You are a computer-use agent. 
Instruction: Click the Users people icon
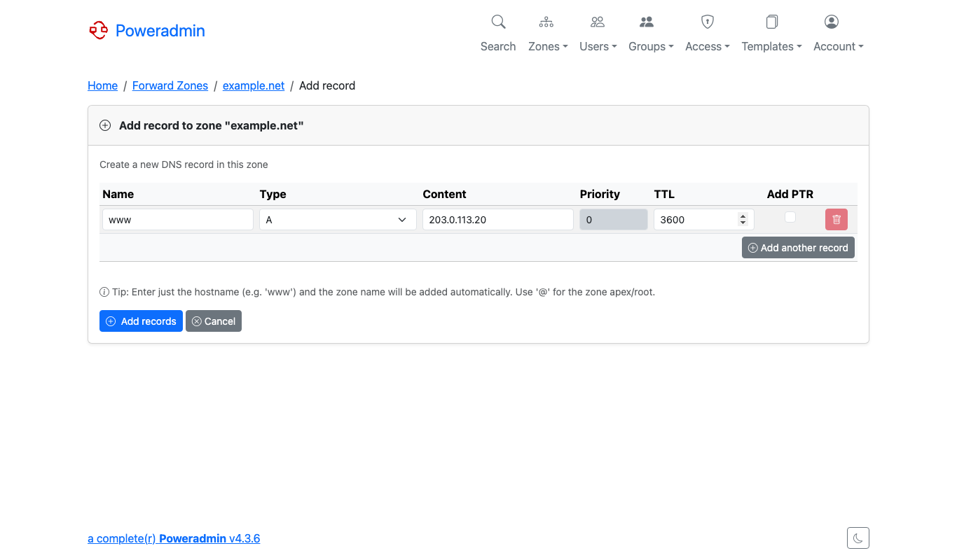point(598,22)
